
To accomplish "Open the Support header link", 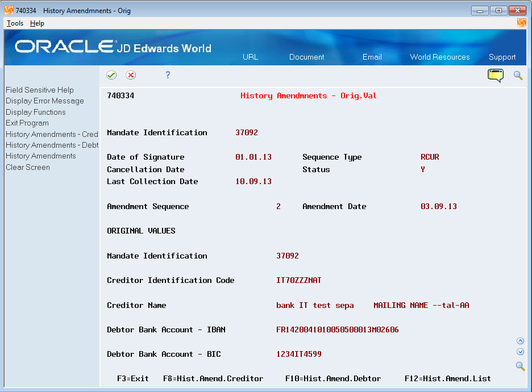I will 502,57.
